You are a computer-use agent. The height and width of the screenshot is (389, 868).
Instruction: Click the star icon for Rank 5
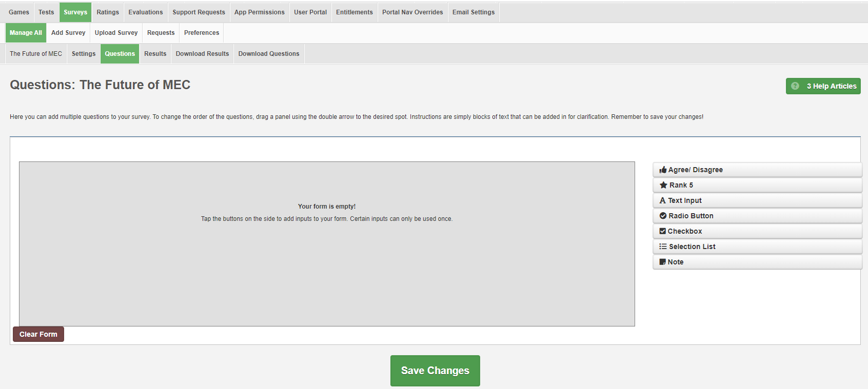[x=663, y=185]
